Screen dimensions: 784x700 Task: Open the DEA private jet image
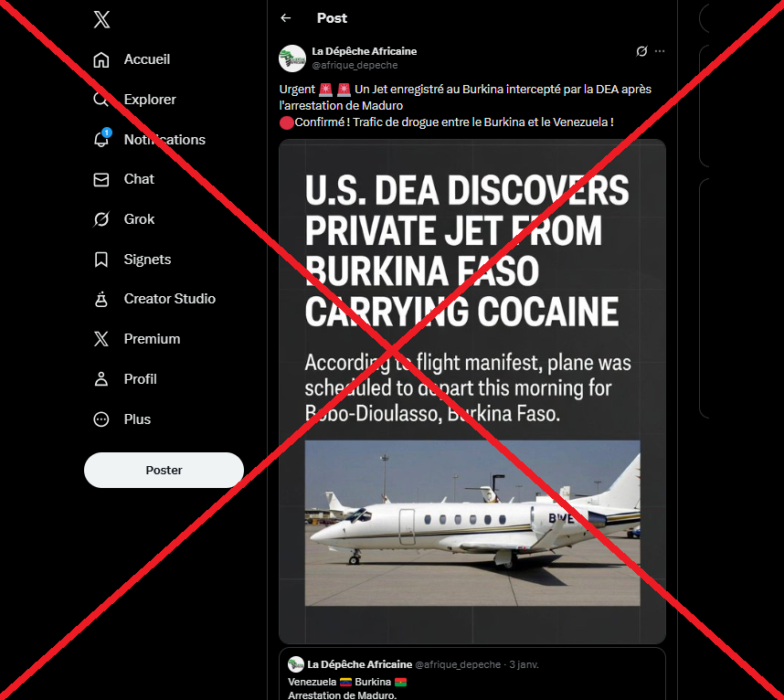pyautogui.click(x=471, y=391)
